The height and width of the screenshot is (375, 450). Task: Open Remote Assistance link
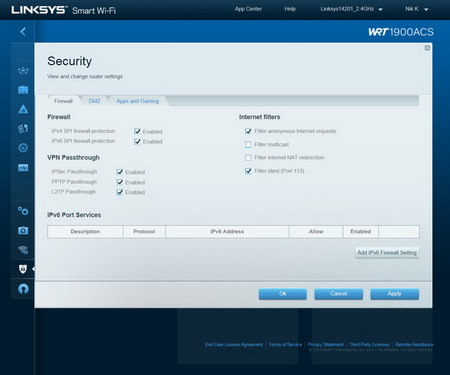click(414, 344)
